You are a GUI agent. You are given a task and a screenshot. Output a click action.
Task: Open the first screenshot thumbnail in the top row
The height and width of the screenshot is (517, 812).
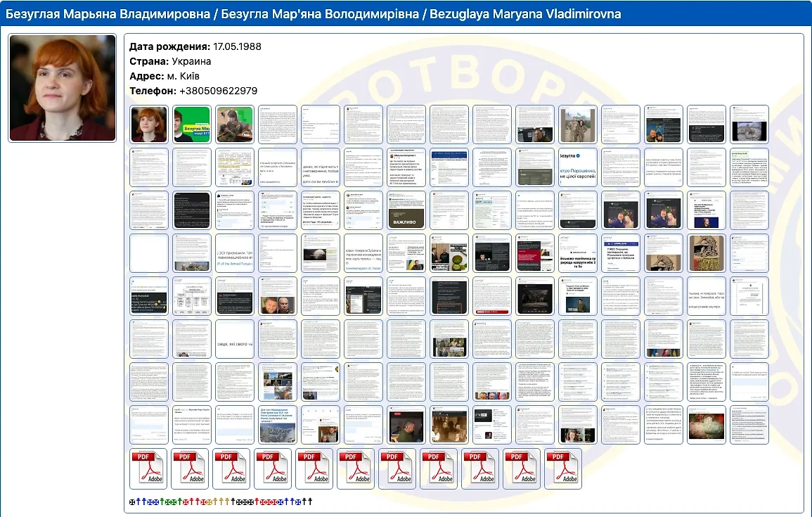coord(278,125)
